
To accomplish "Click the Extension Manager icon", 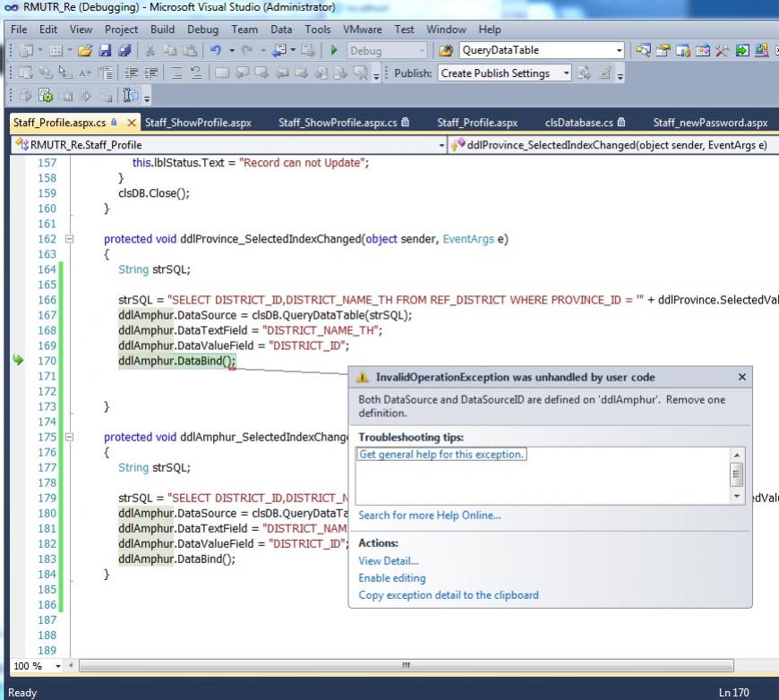I will (x=762, y=50).
